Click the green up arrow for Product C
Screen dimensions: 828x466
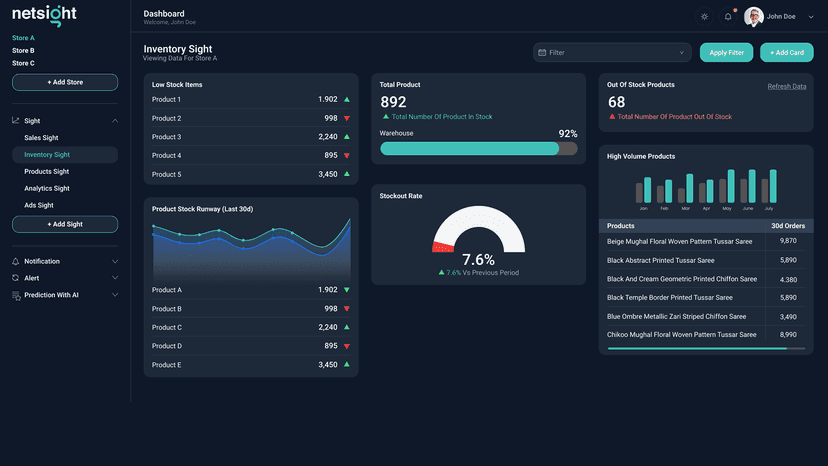(347, 327)
